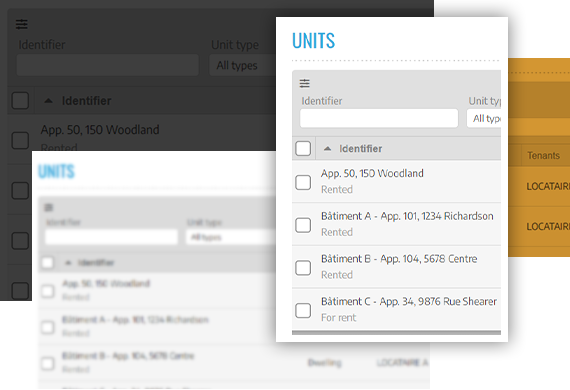This screenshot has height=390, width=570.
Task: Click the Tenants column header in orange panel
Action: pos(543,156)
